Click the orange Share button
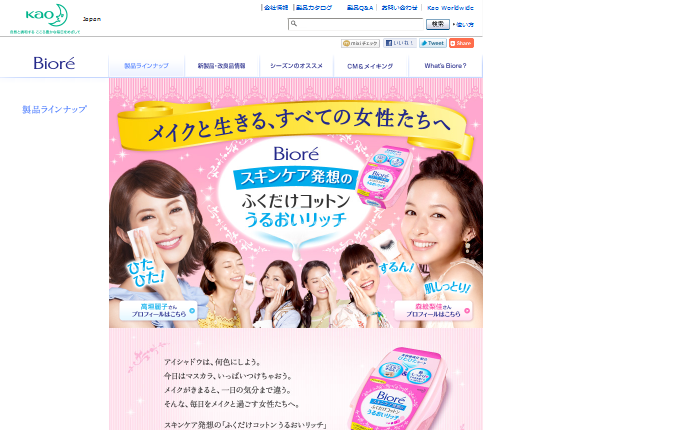 point(461,43)
